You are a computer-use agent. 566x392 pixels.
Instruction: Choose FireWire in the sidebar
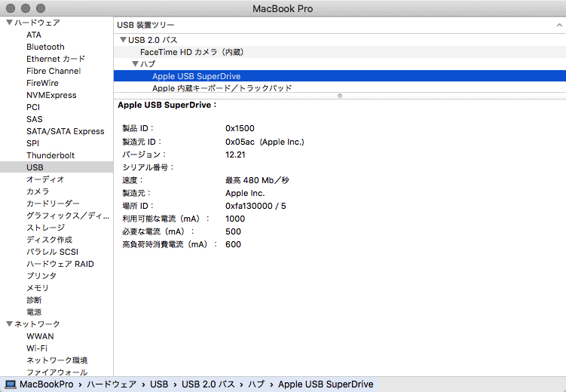[43, 83]
